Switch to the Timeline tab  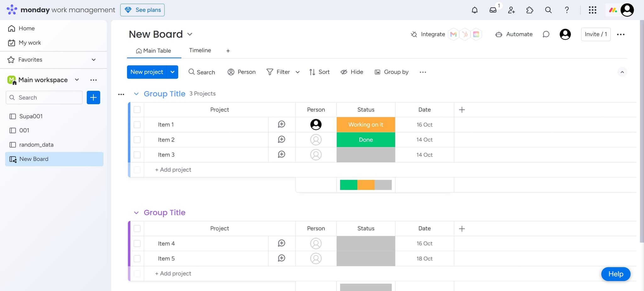200,50
